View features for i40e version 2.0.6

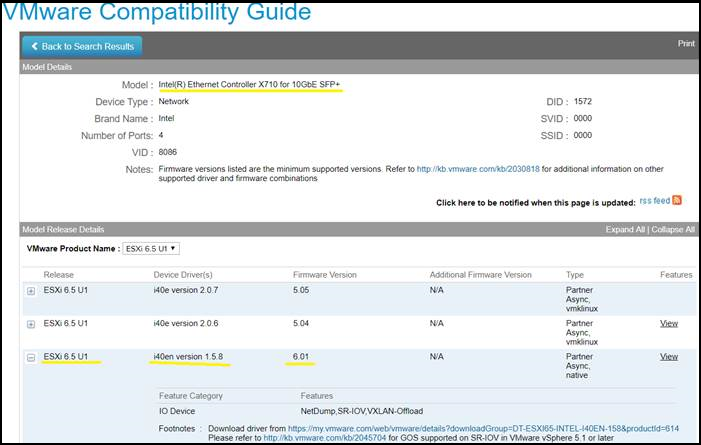(669, 323)
